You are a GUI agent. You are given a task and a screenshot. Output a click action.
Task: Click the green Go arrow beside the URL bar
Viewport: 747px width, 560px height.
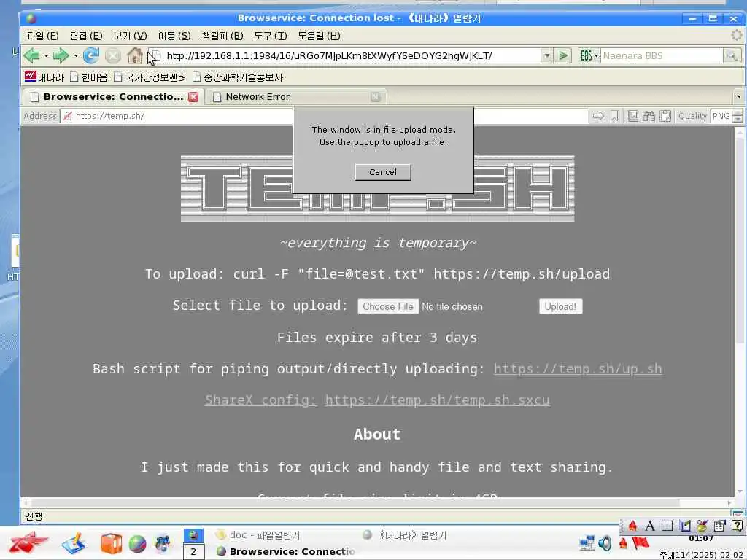point(563,55)
